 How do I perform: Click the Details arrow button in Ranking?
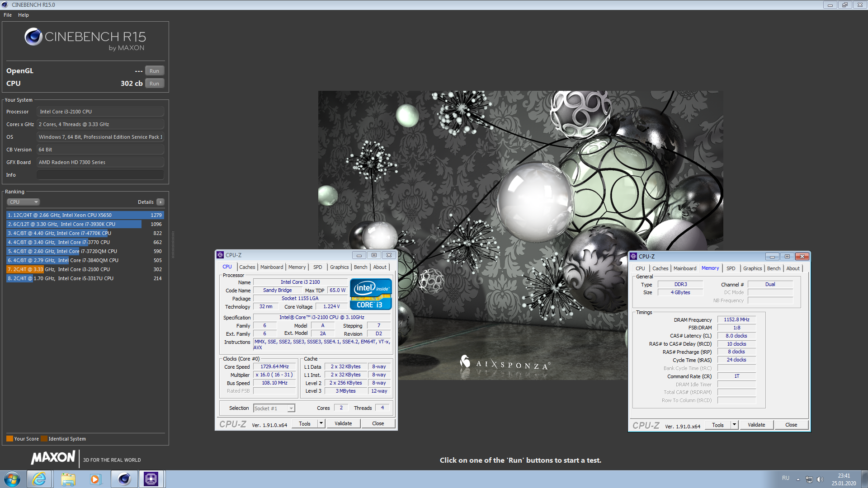click(160, 202)
